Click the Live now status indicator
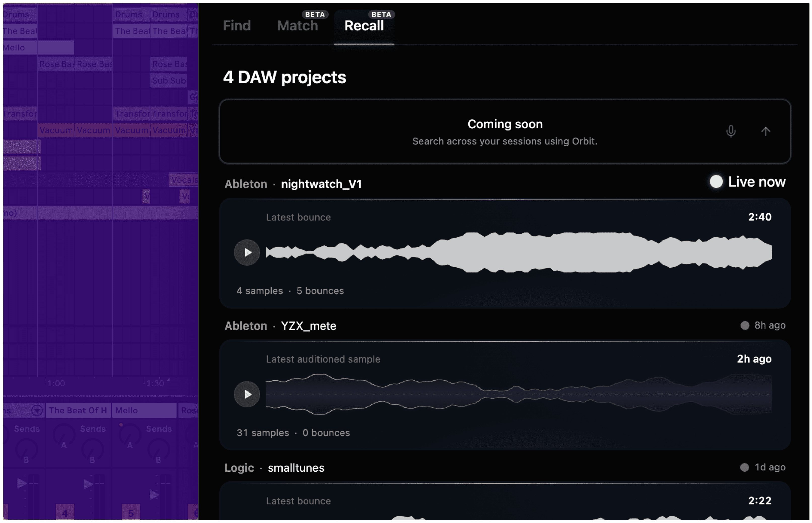Viewport: 812px width, 523px height. coord(748,182)
